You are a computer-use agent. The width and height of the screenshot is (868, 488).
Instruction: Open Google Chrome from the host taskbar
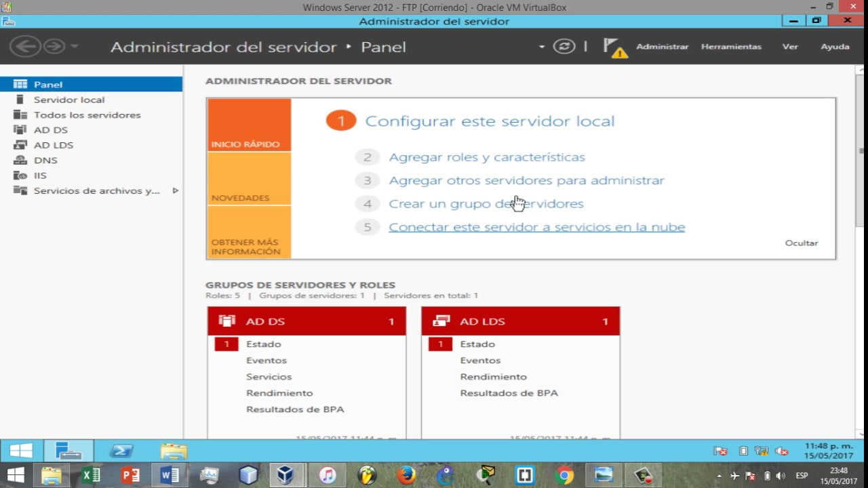click(564, 476)
